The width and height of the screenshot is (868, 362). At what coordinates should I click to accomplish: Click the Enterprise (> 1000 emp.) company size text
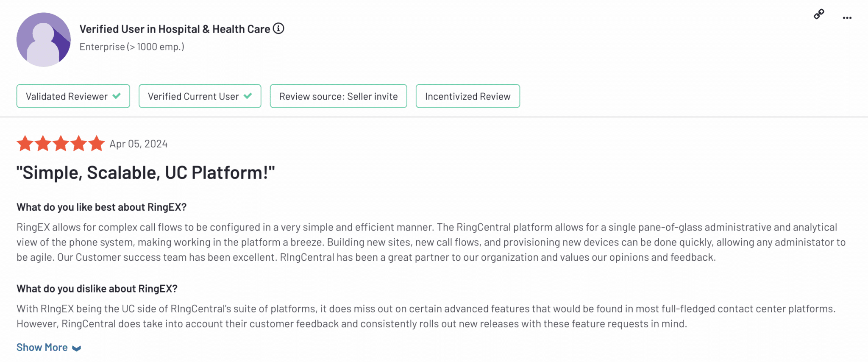132,47
